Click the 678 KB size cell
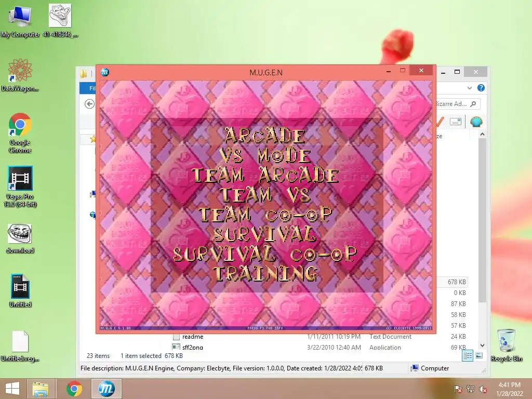The height and width of the screenshot is (399, 532). click(456, 282)
